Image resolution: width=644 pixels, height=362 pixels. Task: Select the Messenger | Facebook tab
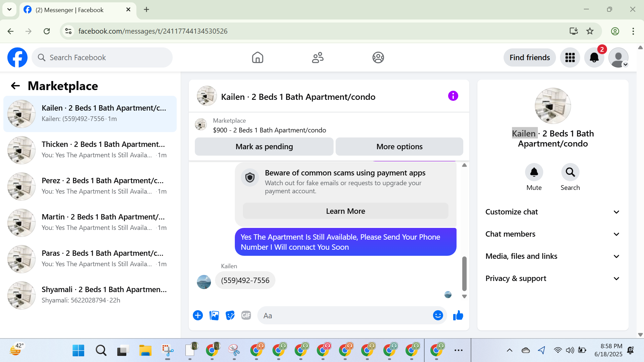pos(78,10)
